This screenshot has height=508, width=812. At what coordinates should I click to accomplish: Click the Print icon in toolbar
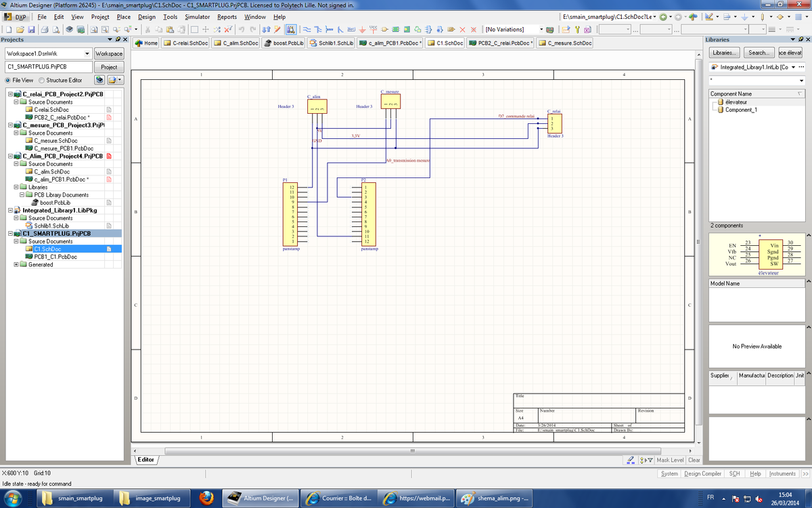(x=44, y=30)
